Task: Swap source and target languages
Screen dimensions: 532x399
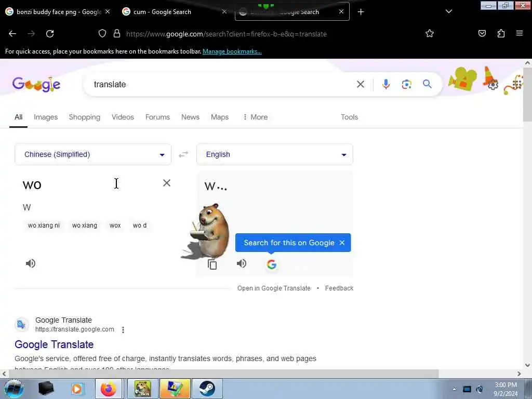Action: click(183, 154)
